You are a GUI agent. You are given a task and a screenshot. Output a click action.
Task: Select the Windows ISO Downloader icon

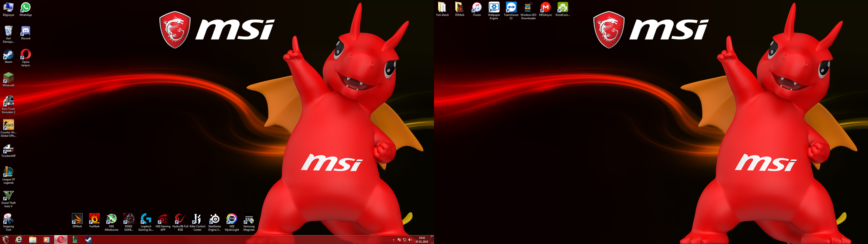[528, 11]
